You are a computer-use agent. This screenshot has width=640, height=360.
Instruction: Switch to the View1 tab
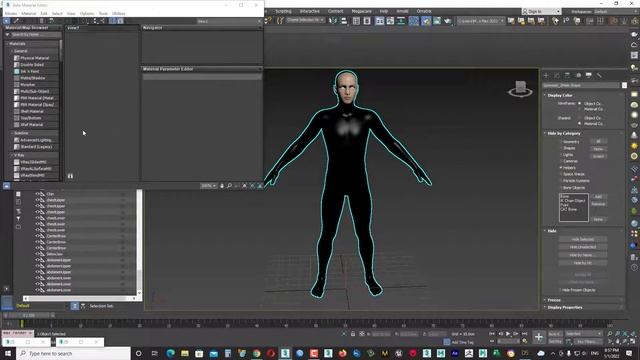click(x=73, y=28)
